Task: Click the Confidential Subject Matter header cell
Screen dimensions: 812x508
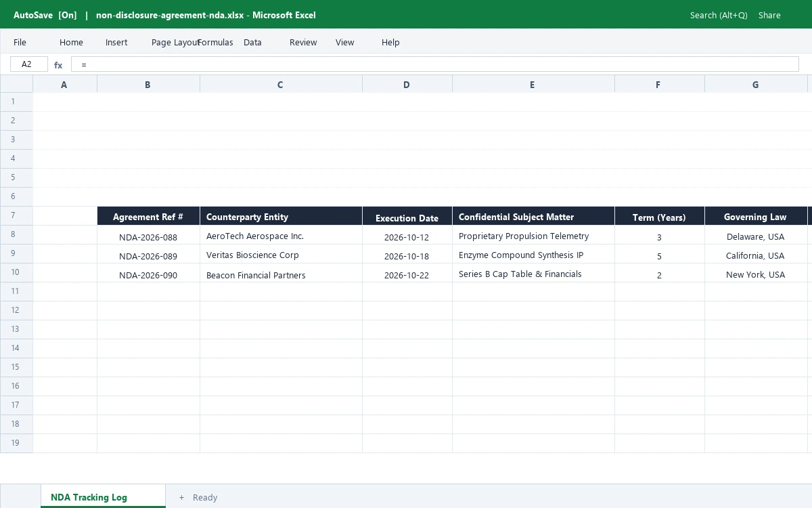Action: click(533, 216)
